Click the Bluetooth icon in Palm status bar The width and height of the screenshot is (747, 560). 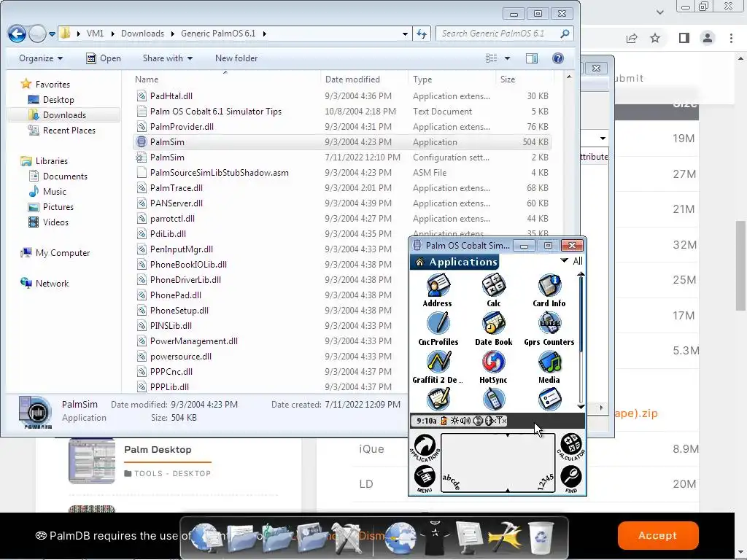tap(489, 421)
